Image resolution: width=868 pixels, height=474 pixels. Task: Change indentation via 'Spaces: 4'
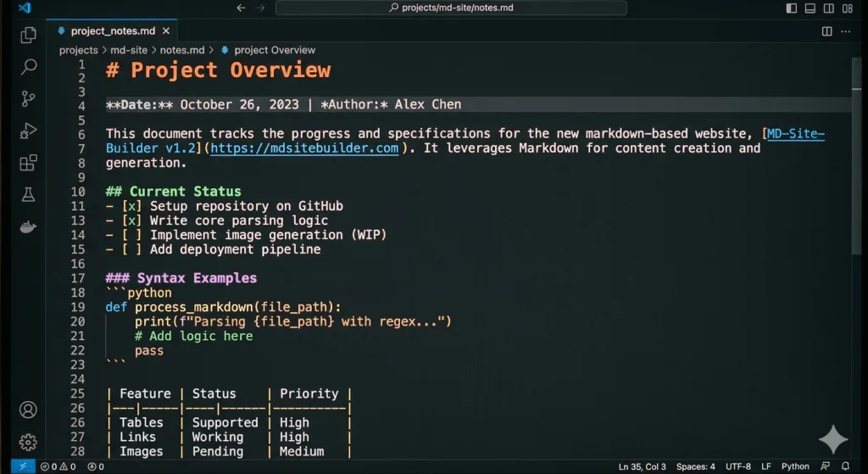pyautogui.click(x=695, y=467)
